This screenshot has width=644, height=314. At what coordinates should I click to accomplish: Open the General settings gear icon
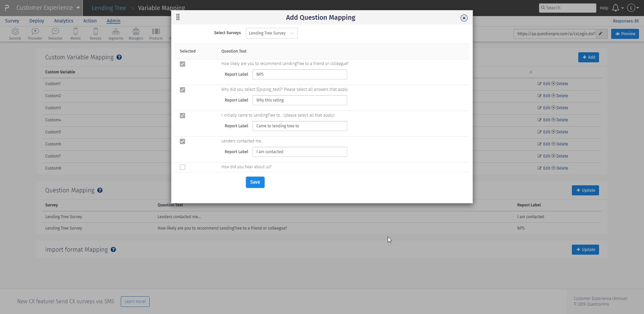tap(15, 34)
